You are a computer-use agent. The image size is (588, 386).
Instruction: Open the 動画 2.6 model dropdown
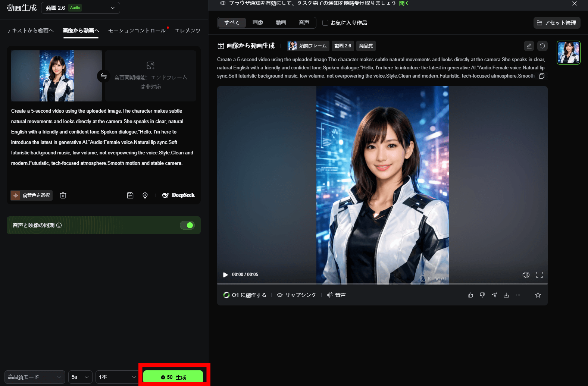(81, 8)
